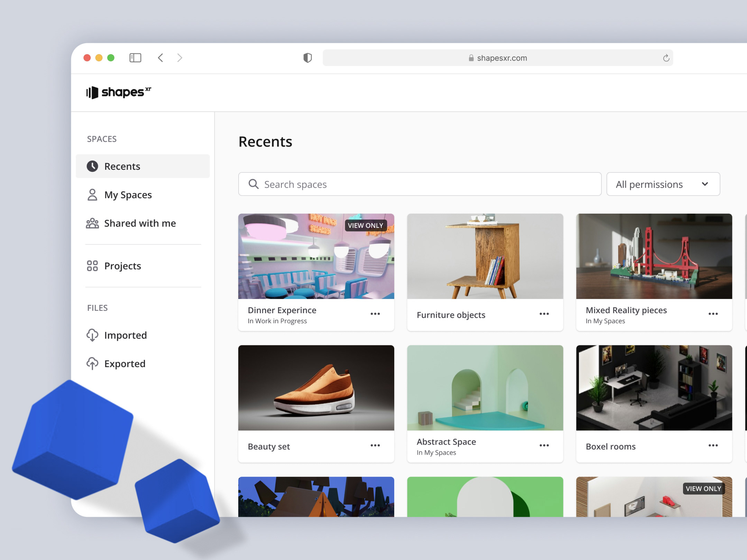747x560 pixels.
Task: Toggle the browser sidebar icon
Action: pos(135,58)
